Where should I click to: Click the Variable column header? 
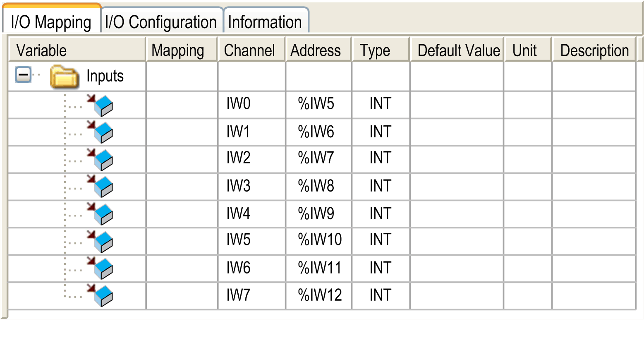[77, 50]
